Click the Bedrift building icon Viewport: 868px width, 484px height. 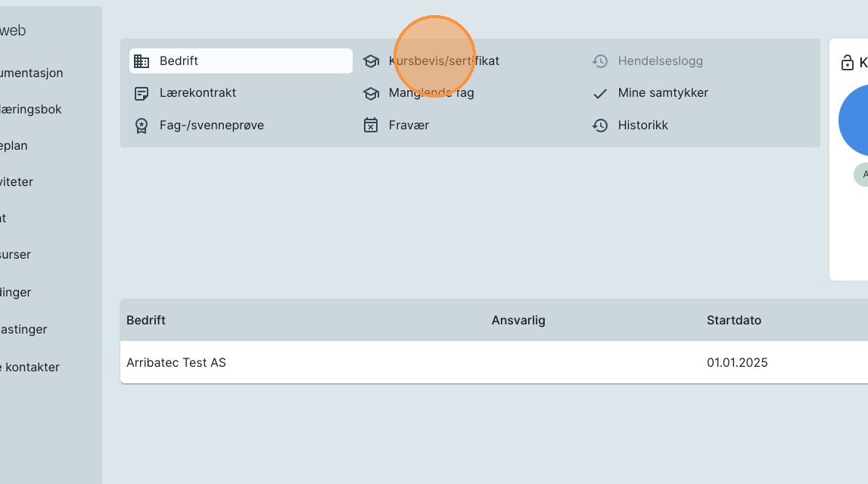[141, 61]
